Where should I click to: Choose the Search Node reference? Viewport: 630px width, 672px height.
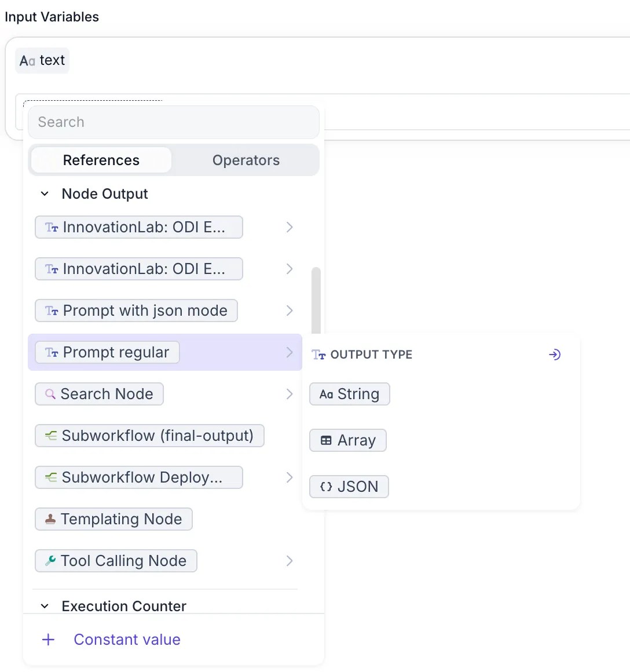(99, 394)
